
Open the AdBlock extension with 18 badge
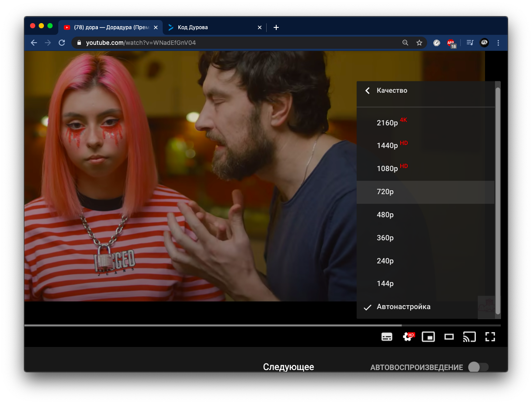(451, 43)
